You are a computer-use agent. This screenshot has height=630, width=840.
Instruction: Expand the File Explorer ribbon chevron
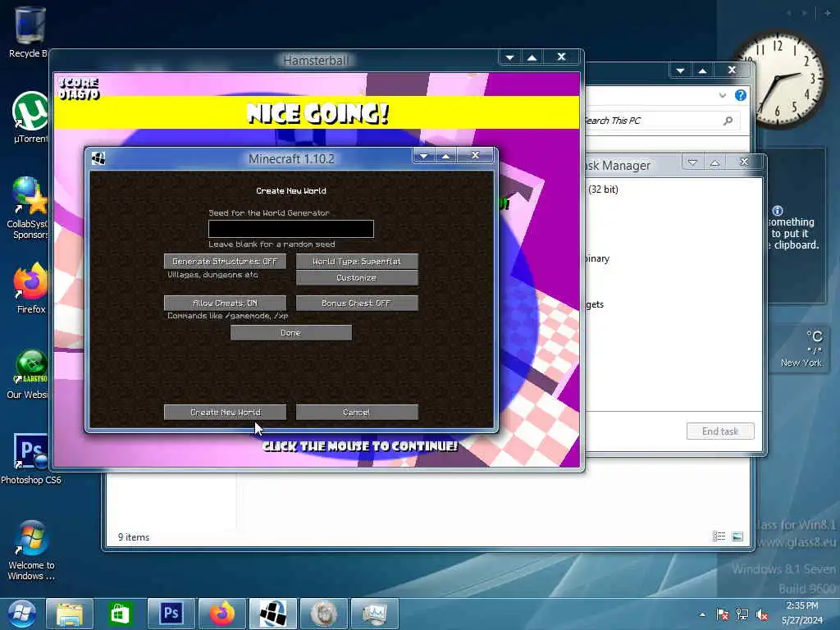click(723, 95)
